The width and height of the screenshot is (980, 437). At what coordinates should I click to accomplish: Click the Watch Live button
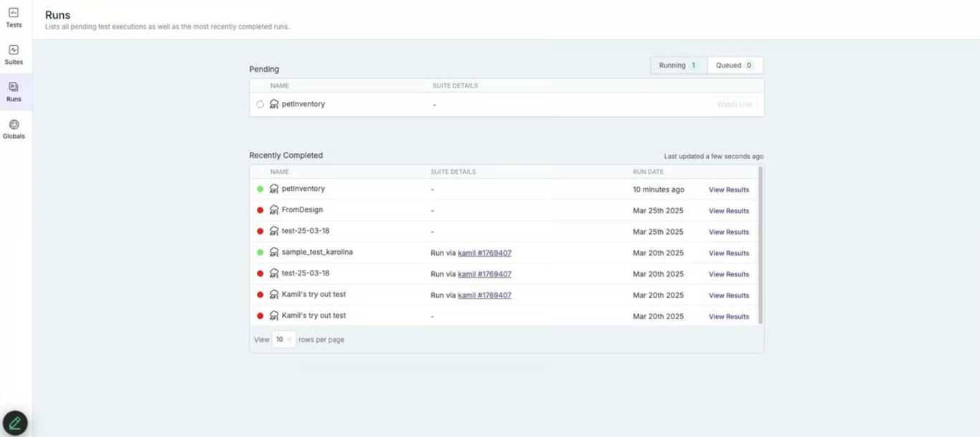coord(735,103)
